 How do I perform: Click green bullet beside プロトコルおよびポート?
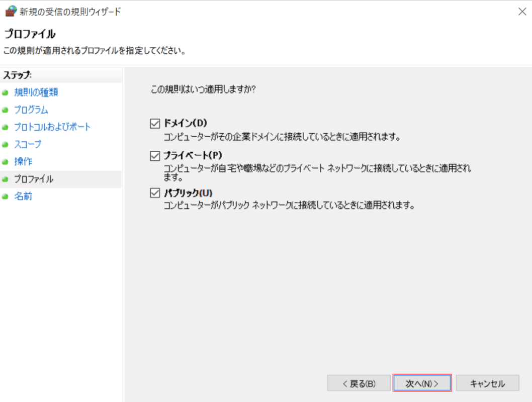pyautogui.click(x=6, y=128)
